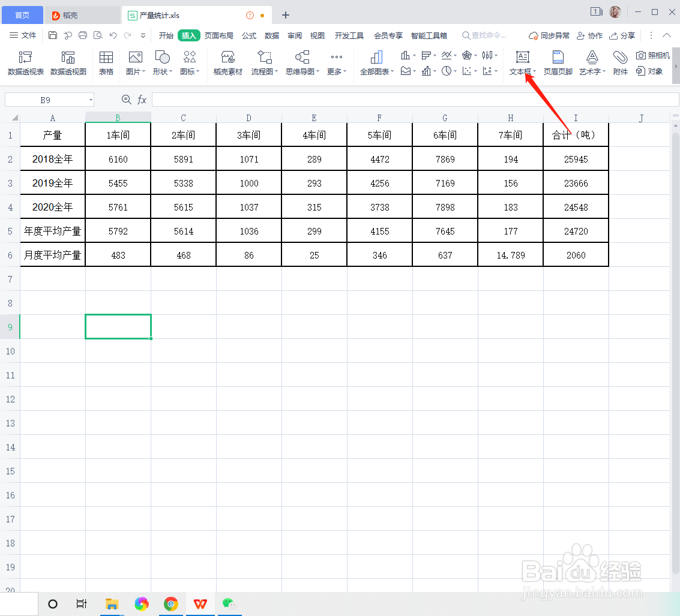Open the 流程图 flowchart tool
Viewport: 680px width, 616px height.
pos(264,62)
